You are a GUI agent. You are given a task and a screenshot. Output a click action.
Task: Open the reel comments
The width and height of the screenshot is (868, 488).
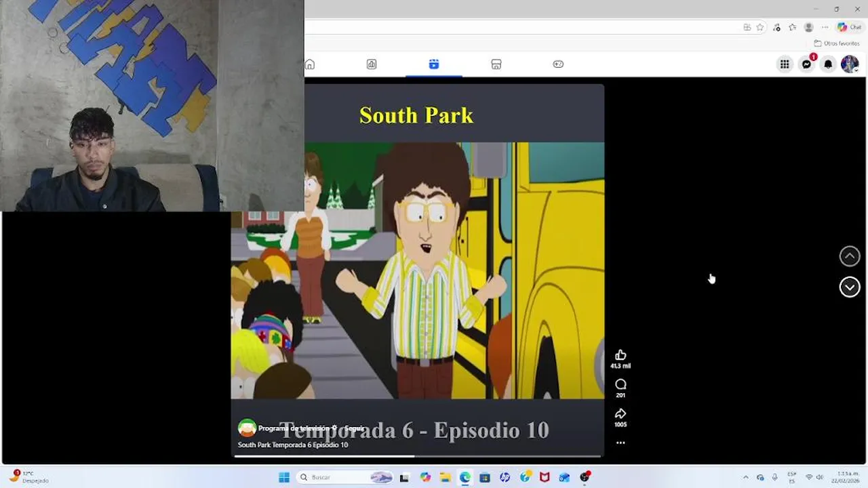pos(620,384)
